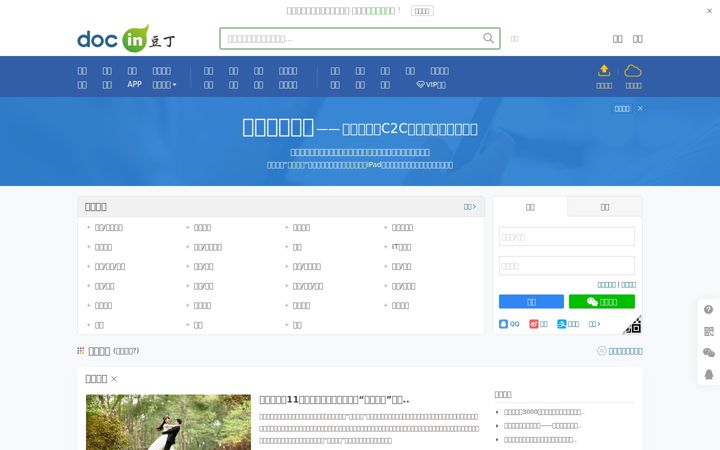Focus the password field below username
The width and height of the screenshot is (720, 450).
(x=567, y=266)
